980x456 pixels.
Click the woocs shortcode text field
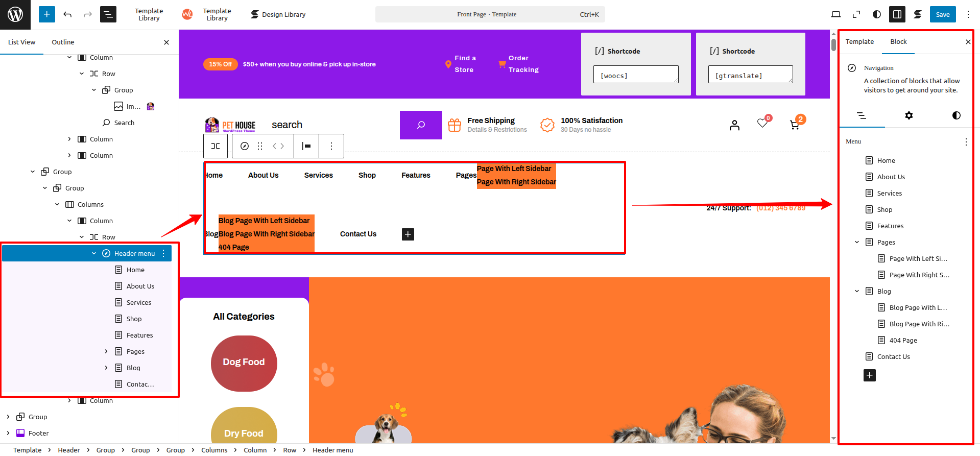635,75
